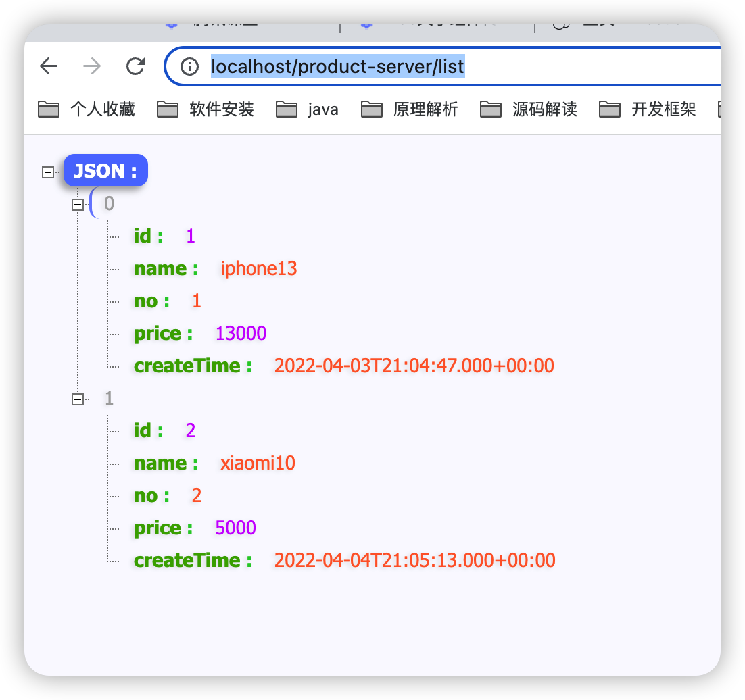The image size is (745, 700).
Task: Collapse array item 1
Action: [x=78, y=399]
